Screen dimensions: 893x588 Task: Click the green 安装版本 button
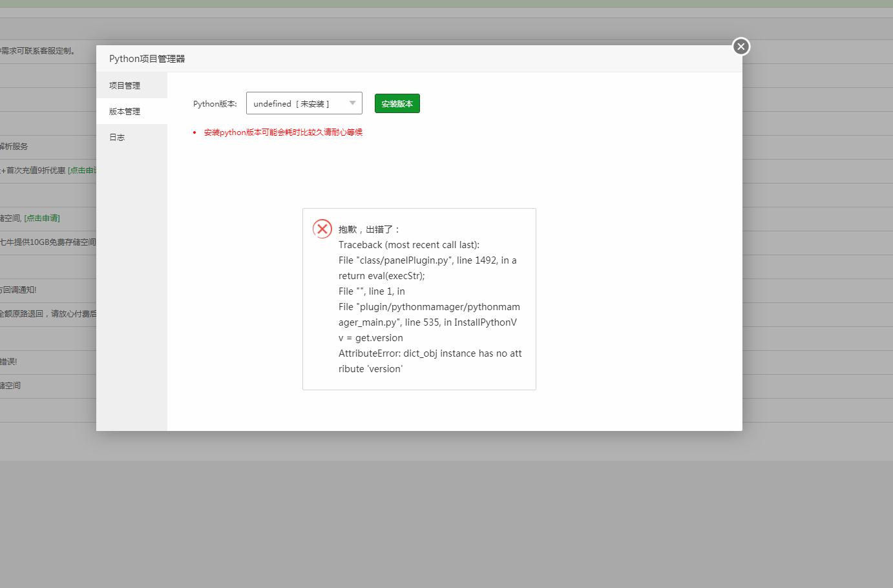tap(397, 103)
